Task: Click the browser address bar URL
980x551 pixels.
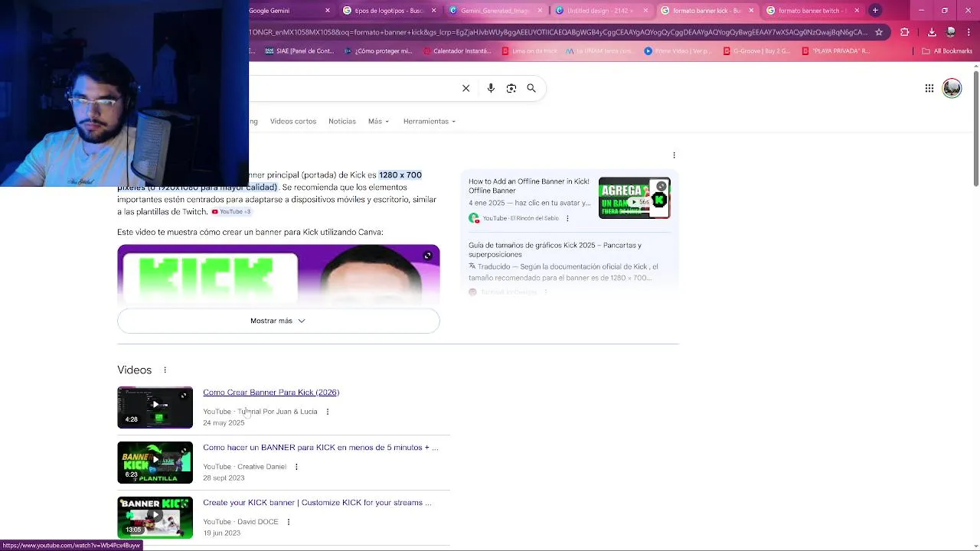Action: 559,32
